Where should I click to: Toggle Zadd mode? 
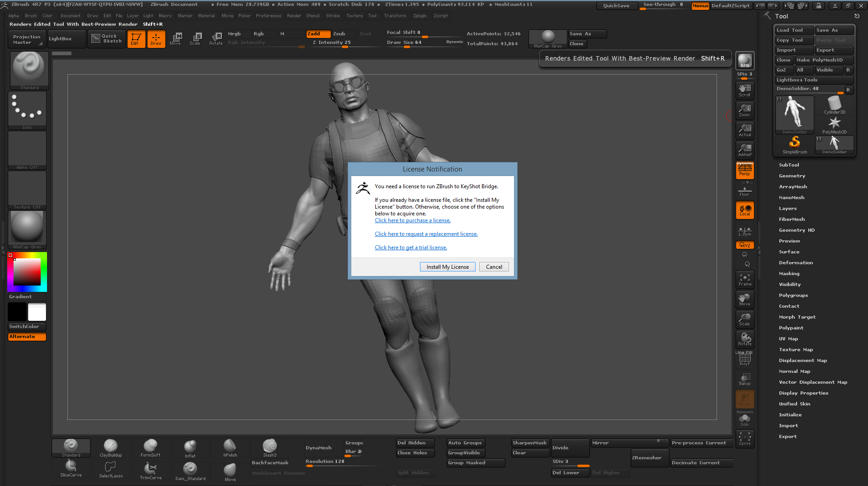[318, 34]
